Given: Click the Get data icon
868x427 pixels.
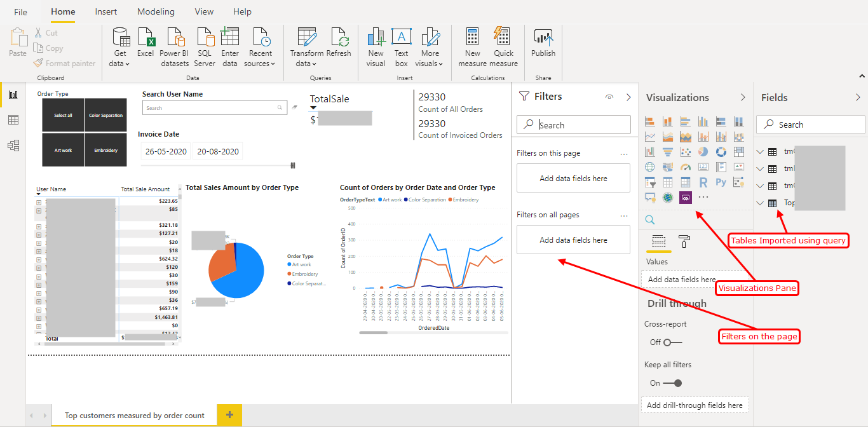Looking at the screenshot, I should tap(120, 38).
